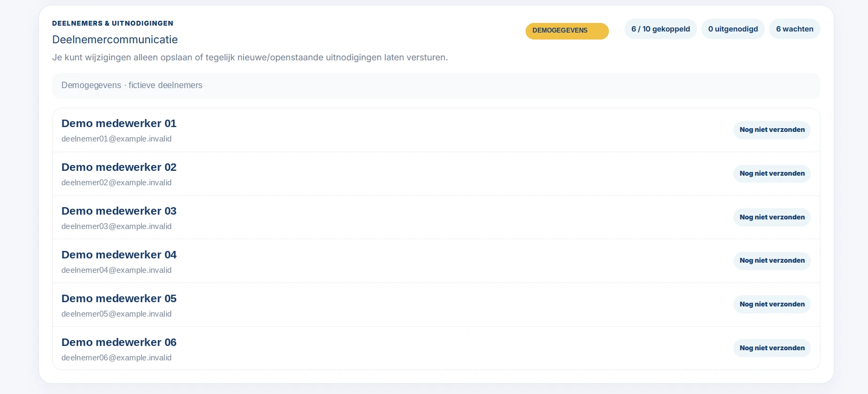Click the description starting 'Je kunt wijzigingen'

pos(250,57)
